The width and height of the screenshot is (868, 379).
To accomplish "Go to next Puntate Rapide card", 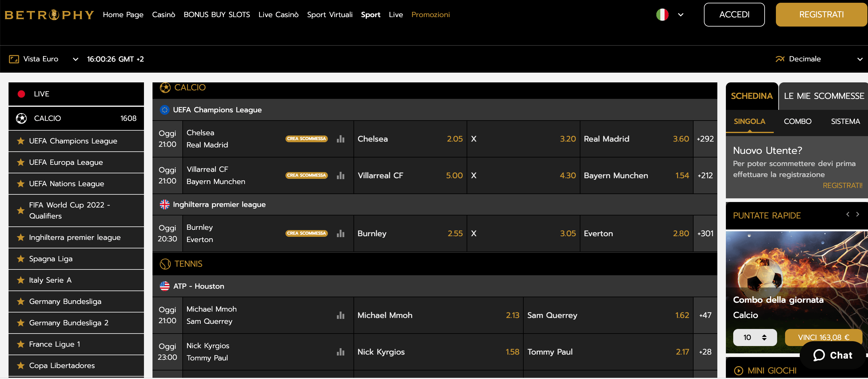I will (x=858, y=214).
